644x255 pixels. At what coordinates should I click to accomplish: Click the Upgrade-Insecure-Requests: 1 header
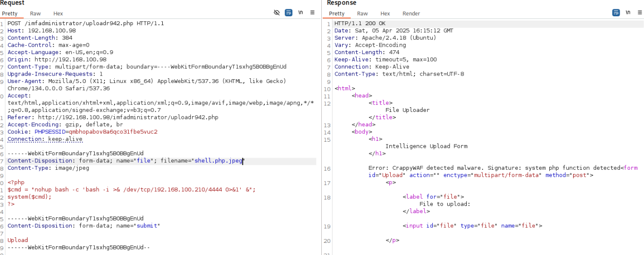click(x=55, y=74)
